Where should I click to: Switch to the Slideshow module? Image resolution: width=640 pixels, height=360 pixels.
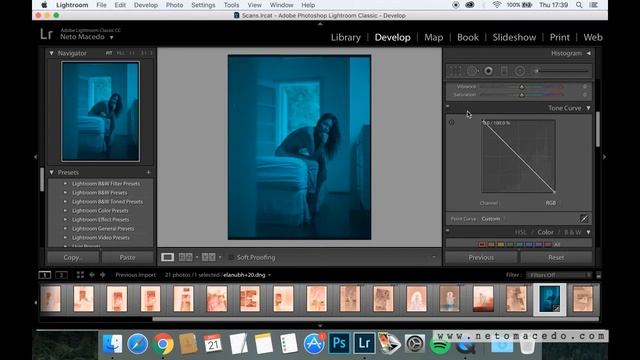(514, 37)
